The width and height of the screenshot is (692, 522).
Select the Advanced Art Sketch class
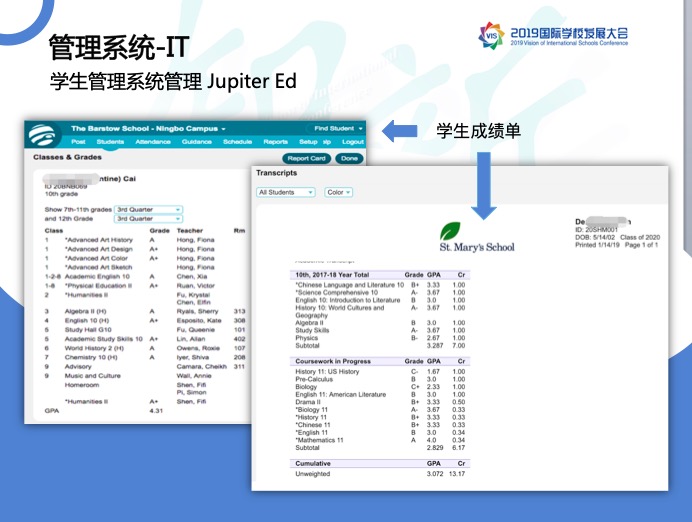(98, 267)
